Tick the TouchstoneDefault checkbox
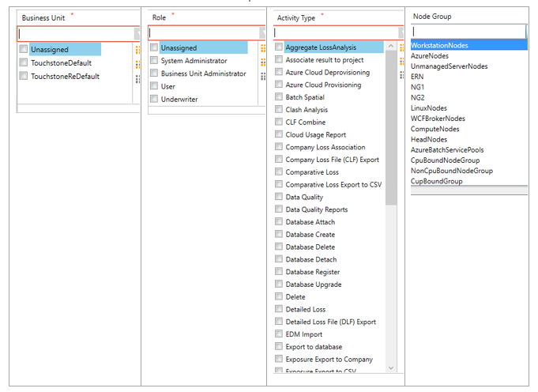 point(24,62)
